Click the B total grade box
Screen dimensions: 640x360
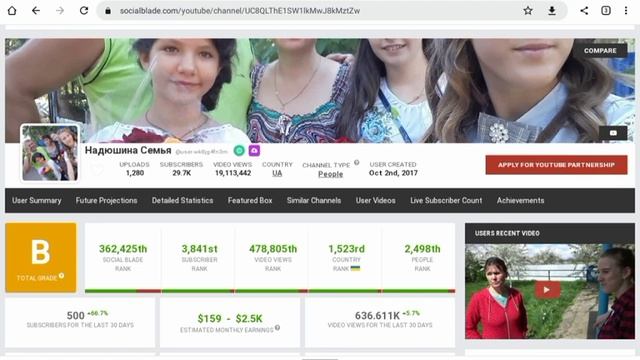[x=41, y=258]
